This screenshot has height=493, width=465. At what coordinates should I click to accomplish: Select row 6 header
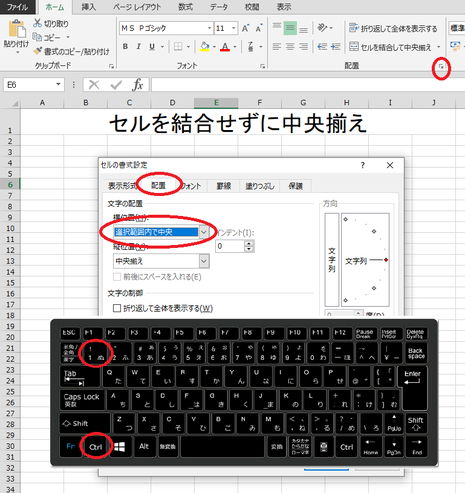pos(10,184)
